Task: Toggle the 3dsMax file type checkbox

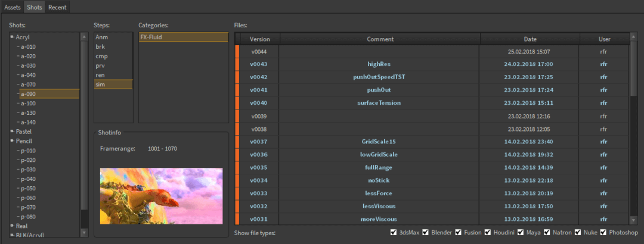Action: 394,233
